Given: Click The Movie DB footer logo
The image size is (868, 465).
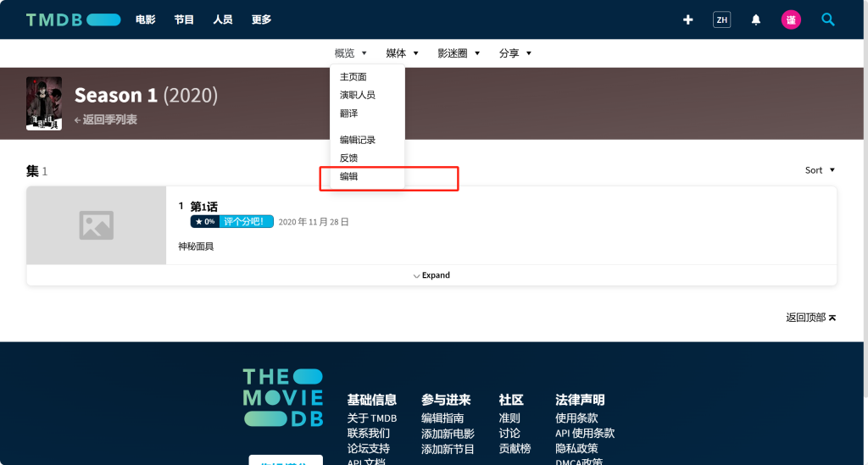Looking at the screenshot, I should tap(283, 397).
